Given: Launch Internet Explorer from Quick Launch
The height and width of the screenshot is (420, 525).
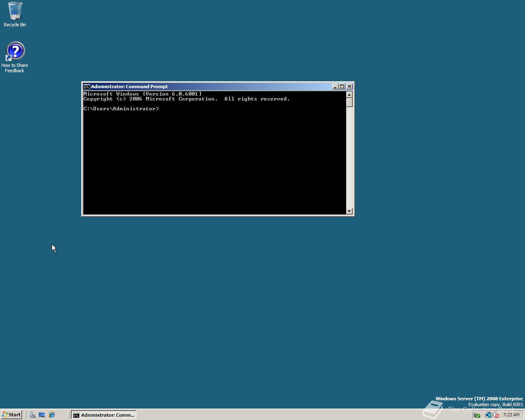Looking at the screenshot, I should point(52,415).
